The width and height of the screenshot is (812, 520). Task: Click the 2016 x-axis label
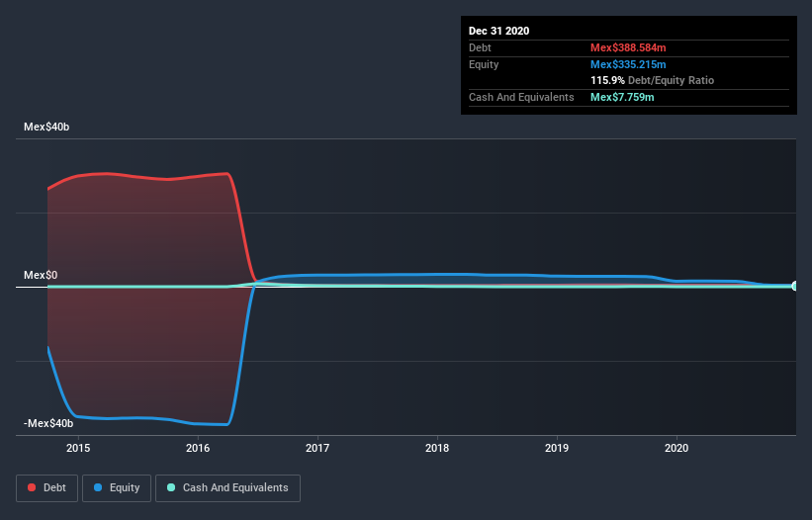click(x=198, y=448)
